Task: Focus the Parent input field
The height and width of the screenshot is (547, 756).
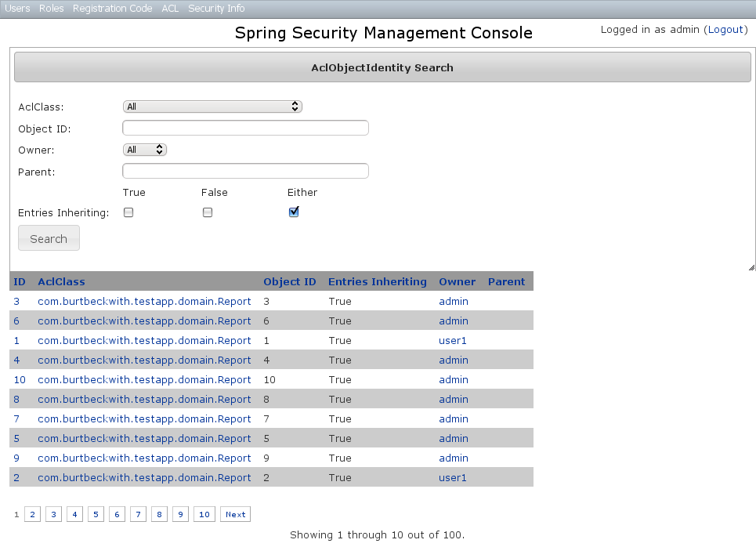Action: pos(245,171)
